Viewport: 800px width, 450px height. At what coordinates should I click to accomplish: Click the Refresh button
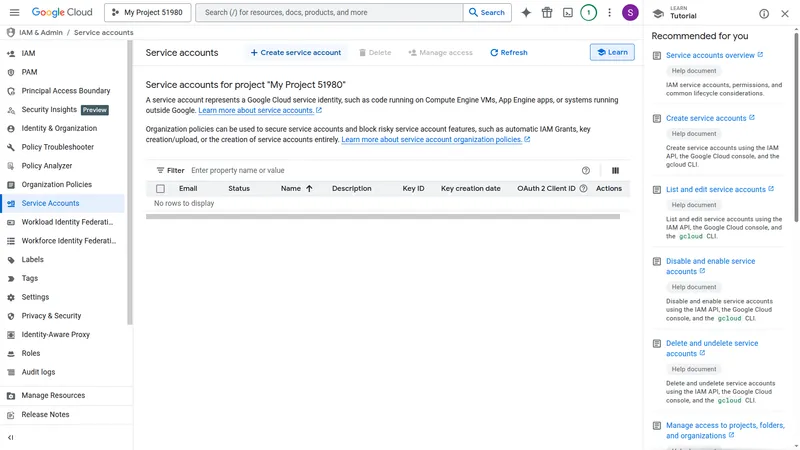[x=509, y=53]
